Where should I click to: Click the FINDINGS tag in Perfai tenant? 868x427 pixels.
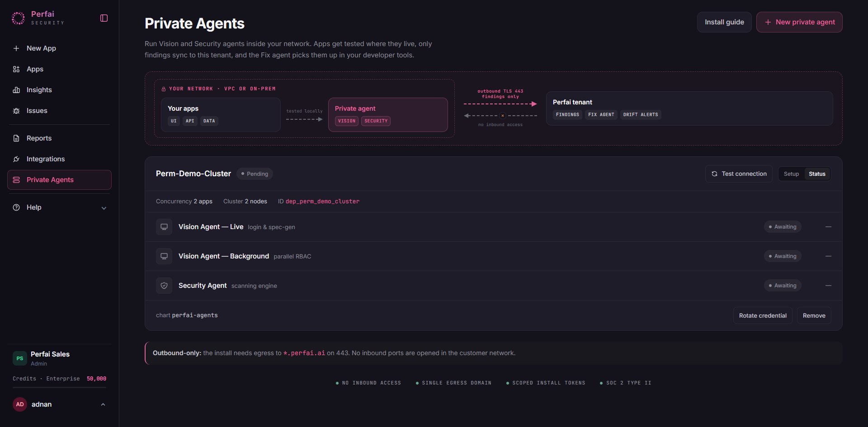click(x=567, y=115)
